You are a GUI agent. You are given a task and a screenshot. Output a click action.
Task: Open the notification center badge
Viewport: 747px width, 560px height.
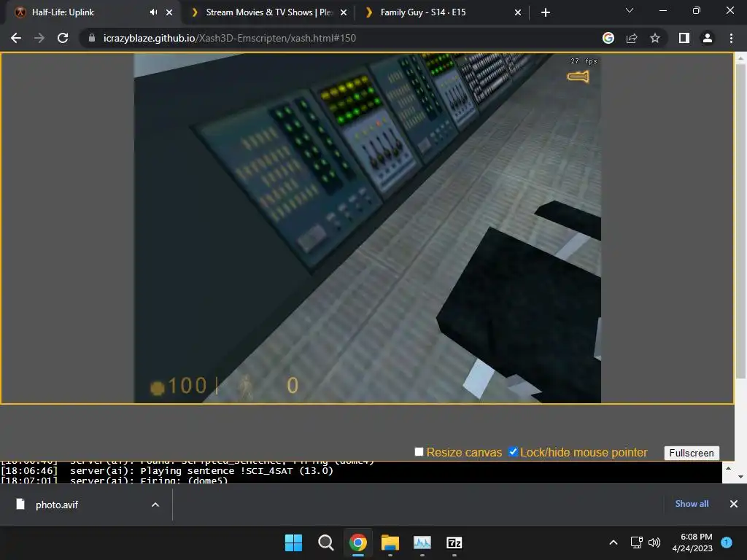pyautogui.click(x=727, y=542)
